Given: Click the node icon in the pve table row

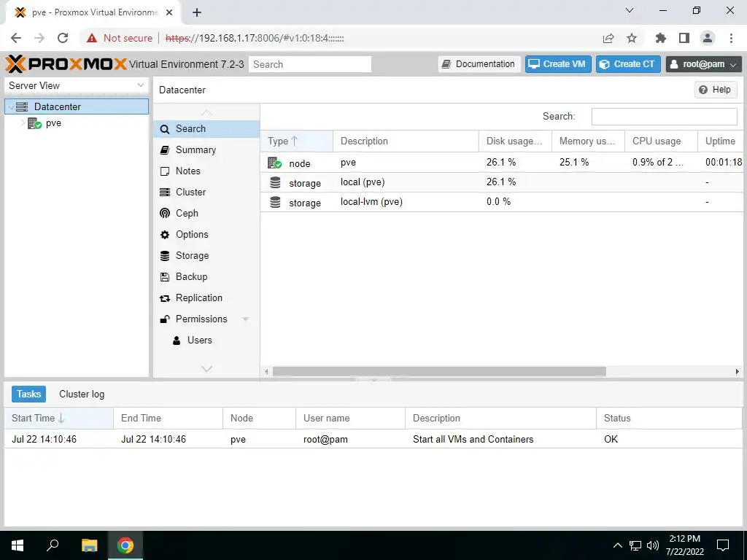Looking at the screenshot, I should pos(274,163).
